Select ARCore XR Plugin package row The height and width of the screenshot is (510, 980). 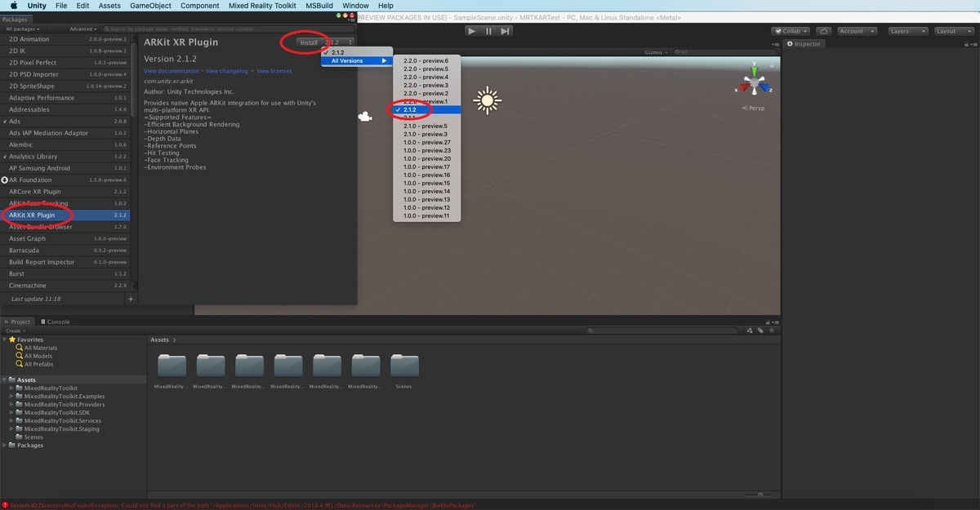tap(65, 192)
